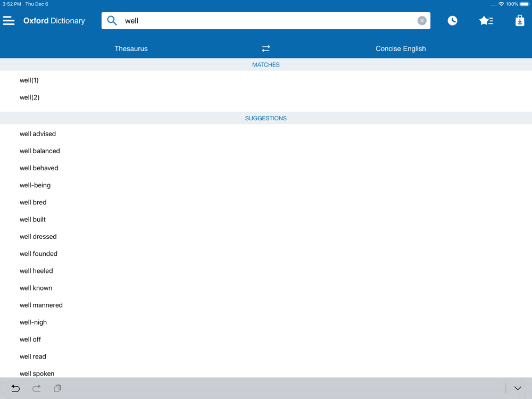532x399 pixels.
Task: Open suggestion well founded
Action: coord(266,254)
